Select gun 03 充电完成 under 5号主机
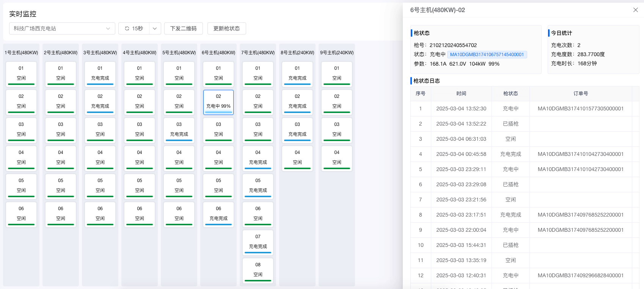The height and width of the screenshot is (289, 644). [x=179, y=130]
